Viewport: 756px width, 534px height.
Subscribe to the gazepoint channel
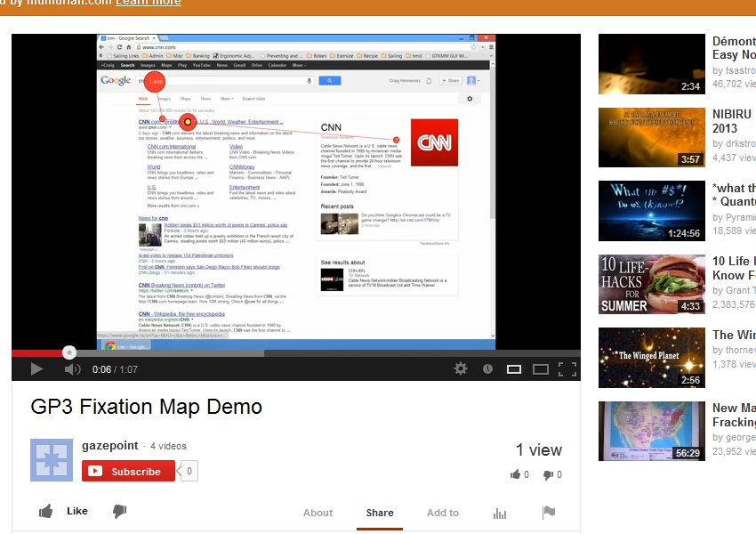coord(128,472)
